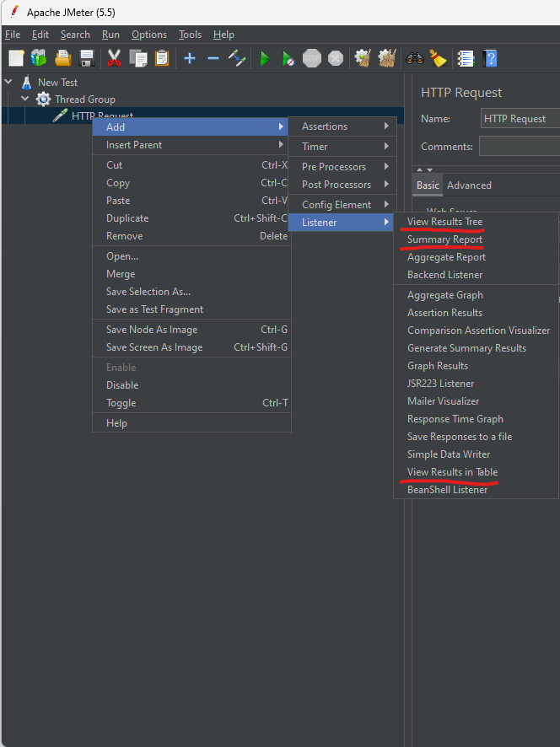Select Assertion Results listener
The image size is (560, 747).
(x=476, y=313)
